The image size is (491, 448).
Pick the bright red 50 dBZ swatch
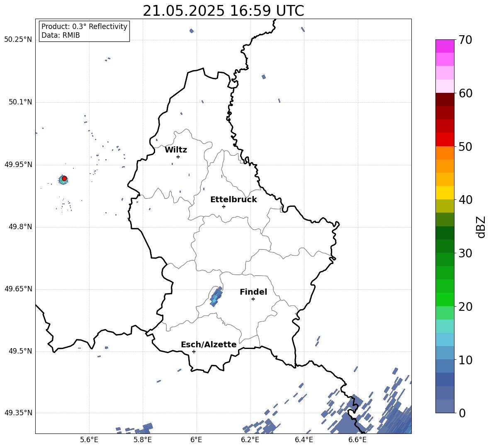point(445,140)
